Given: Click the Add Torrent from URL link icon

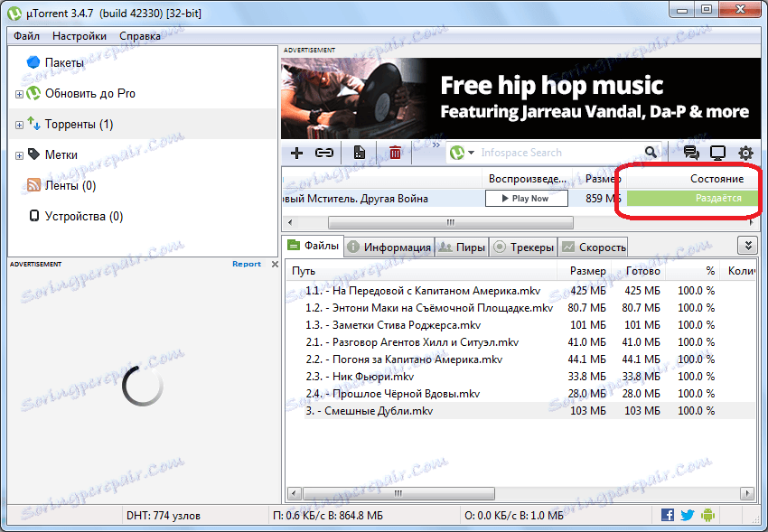Looking at the screenshot, I should 324,154.
